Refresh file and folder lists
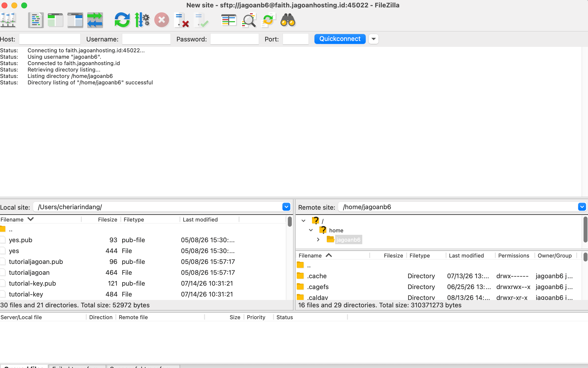588x368 pixels. (122, 20)
